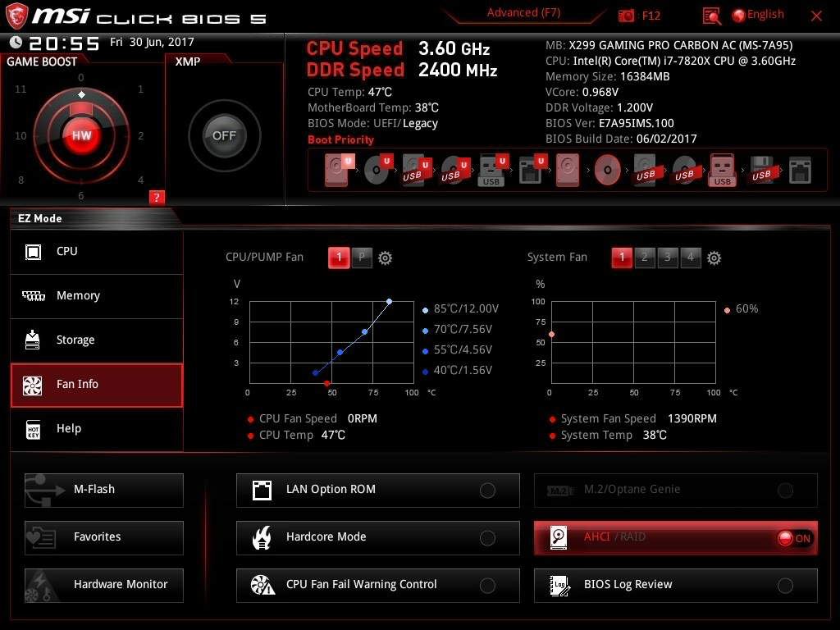Click the last boot priority network icon
The image size is (840, 630).
pos(799,171)
